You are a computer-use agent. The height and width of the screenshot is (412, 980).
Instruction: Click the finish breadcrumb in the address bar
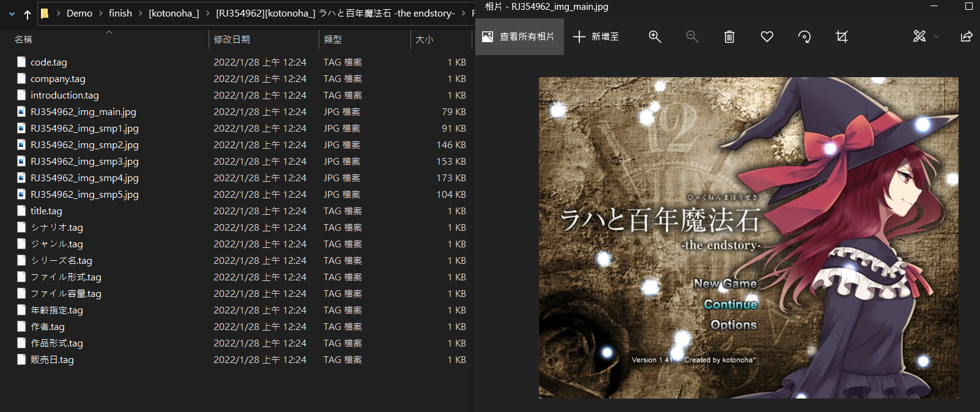click(121, 13)
